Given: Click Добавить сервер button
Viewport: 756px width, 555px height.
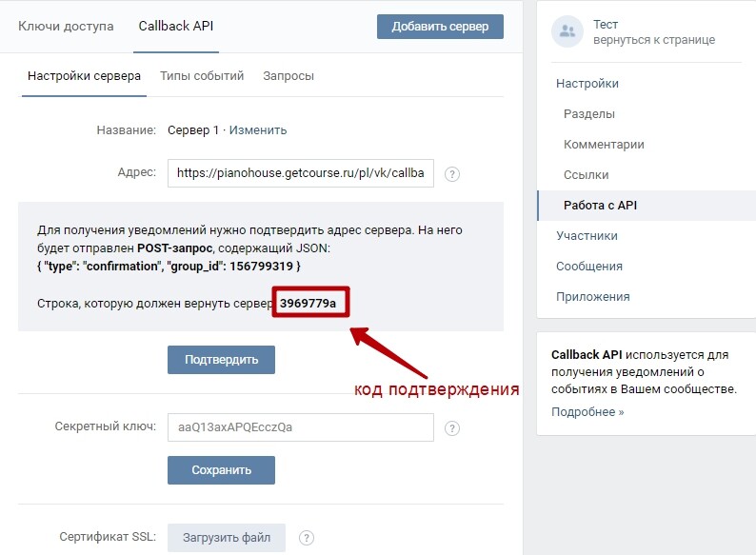Looking at the screenshot, I should click(x=440, y=27).
